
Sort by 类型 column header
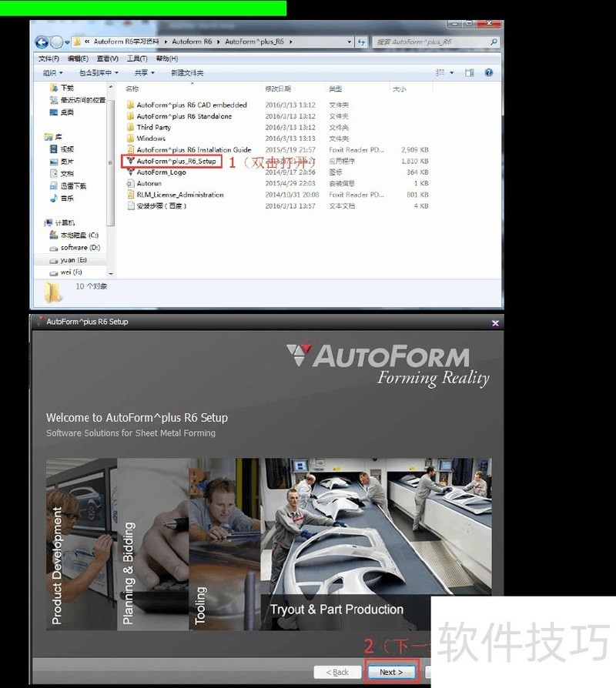pyautogui.click(x=336, y=89)
